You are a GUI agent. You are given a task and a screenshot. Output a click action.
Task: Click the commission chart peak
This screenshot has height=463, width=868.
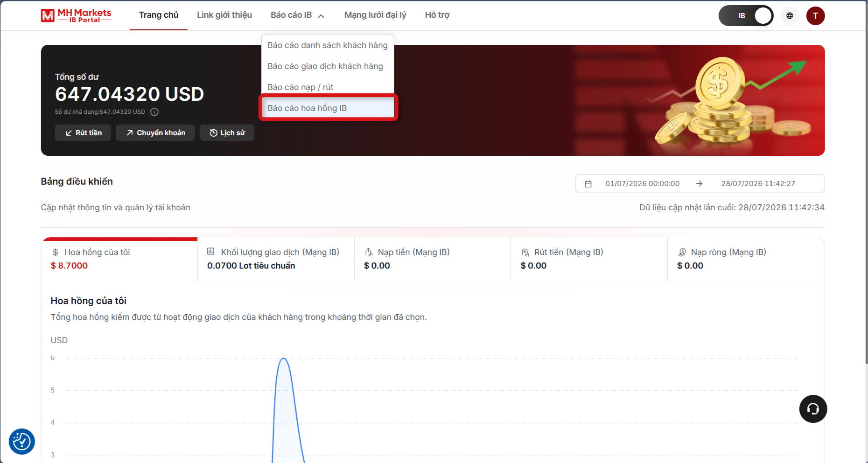pyautogui.click(x=283, y=359)
